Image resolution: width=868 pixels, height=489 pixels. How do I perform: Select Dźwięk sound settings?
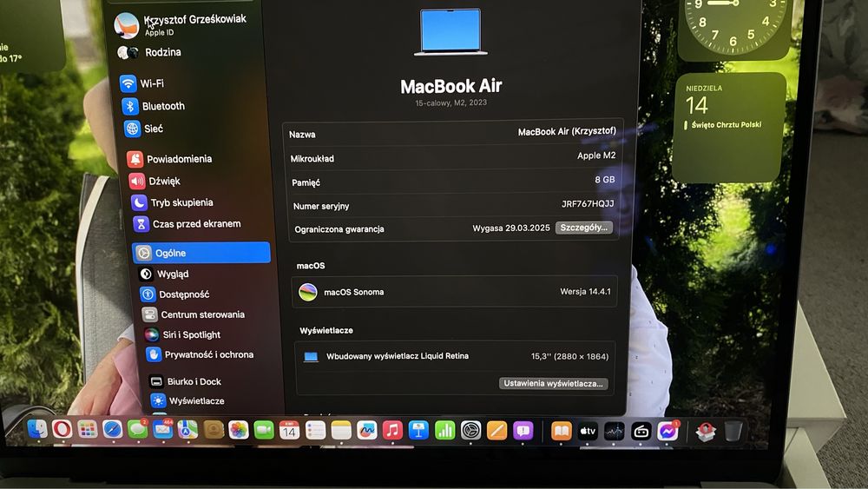click(155, 181)
